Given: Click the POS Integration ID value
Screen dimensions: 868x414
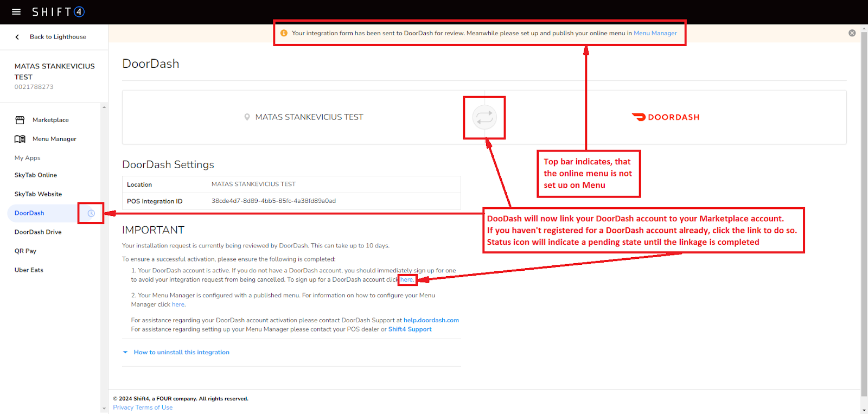Looking at the screenshot, I should pyautogui.click(x=273, y=201).
